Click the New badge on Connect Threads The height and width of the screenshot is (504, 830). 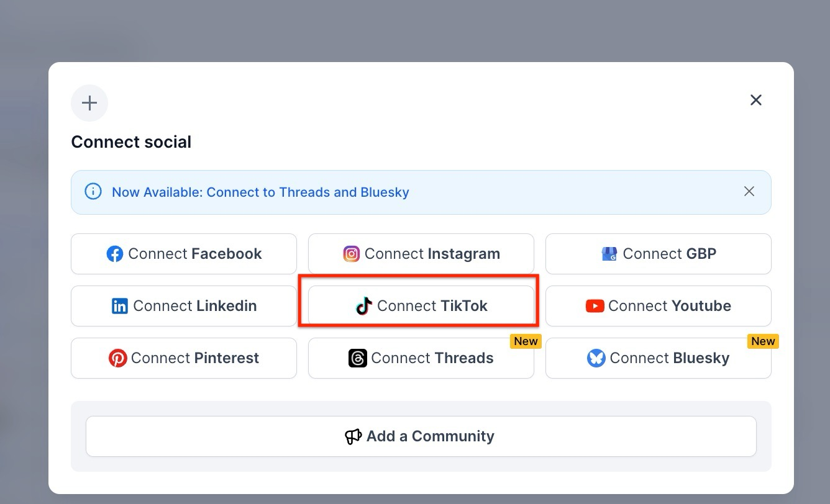pos(526,341)
